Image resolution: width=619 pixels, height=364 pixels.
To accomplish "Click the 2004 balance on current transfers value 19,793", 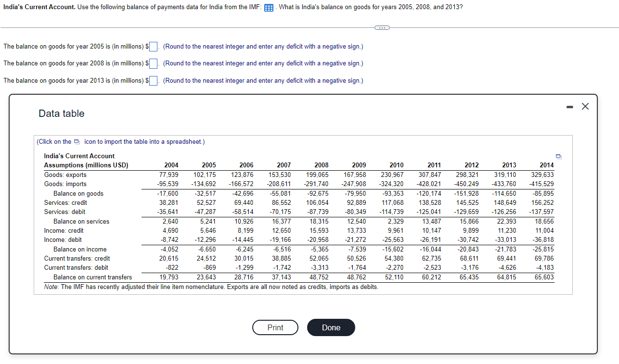I will [x=169, y=277].
